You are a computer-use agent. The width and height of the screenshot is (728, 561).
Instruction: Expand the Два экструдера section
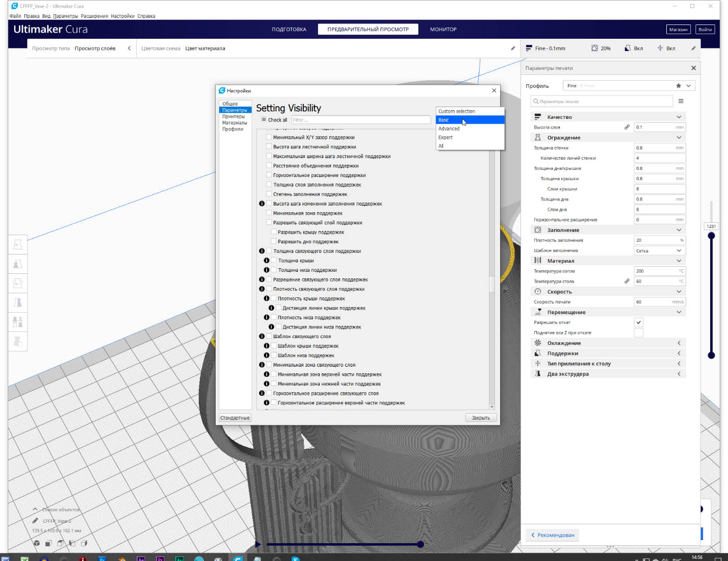[608, 374]
